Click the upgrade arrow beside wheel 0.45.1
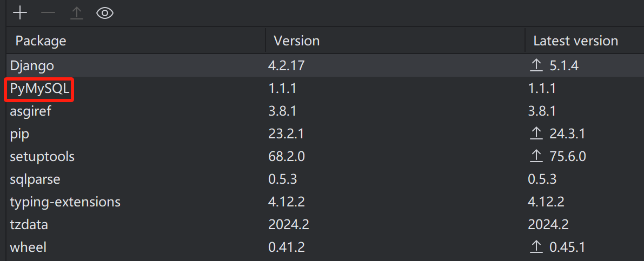 (x=536, y=247)
